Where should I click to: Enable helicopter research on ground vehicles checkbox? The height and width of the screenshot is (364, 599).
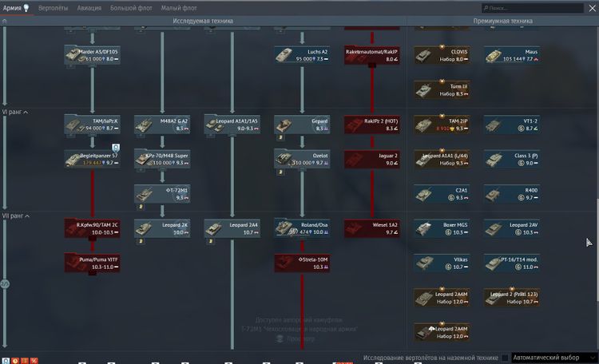pyautogui.click(x=505, y=358)
